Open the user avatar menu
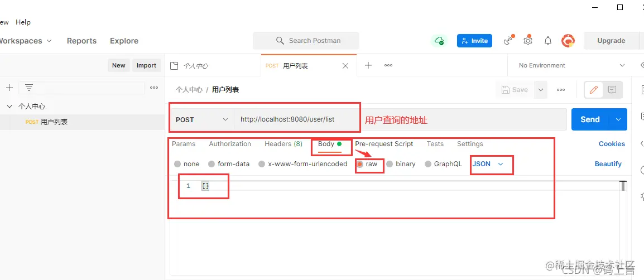Image resolution: width=644 pixels, height=280 pixels. tap(568, 41)
